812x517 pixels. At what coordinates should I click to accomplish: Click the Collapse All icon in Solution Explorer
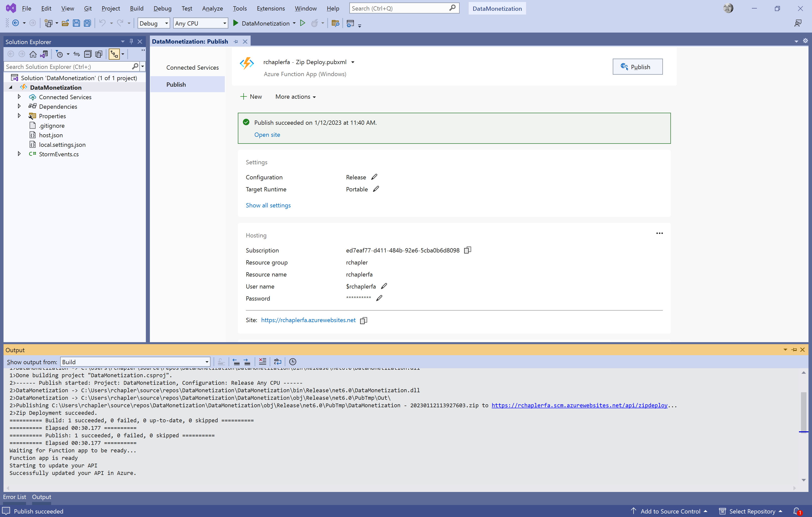pos(88,54)
